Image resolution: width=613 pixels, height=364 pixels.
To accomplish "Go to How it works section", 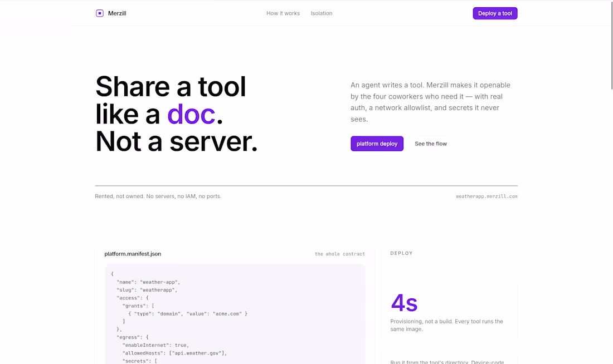I will pos(283,13).
